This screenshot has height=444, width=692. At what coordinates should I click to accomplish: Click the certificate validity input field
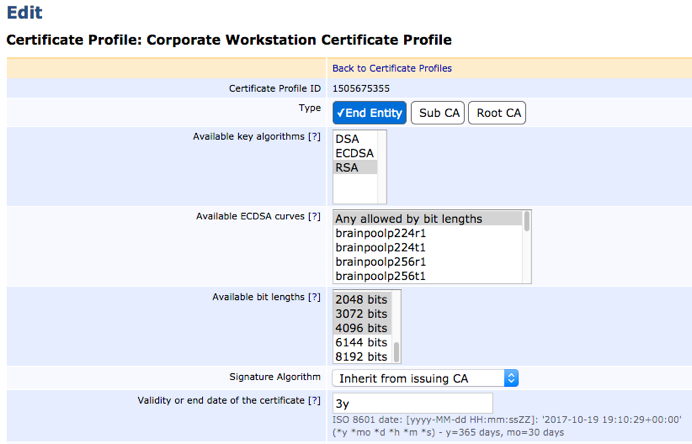(401, 403)
